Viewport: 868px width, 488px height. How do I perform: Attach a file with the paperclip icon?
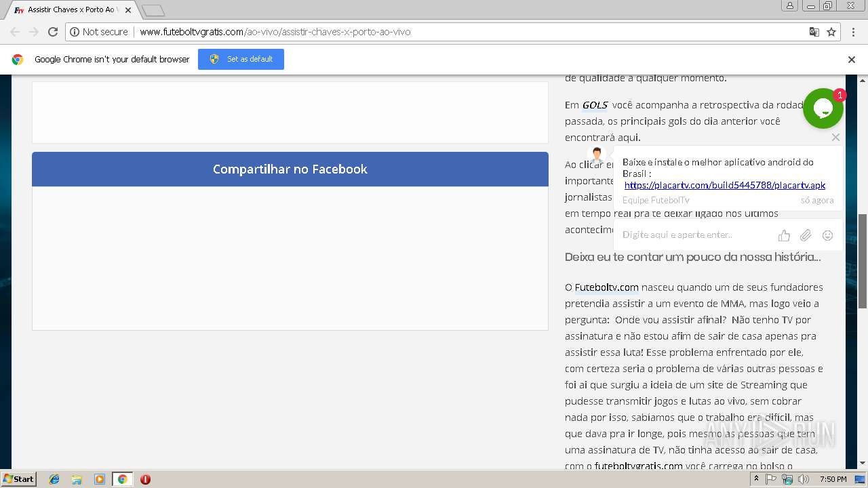coord(806,235)
